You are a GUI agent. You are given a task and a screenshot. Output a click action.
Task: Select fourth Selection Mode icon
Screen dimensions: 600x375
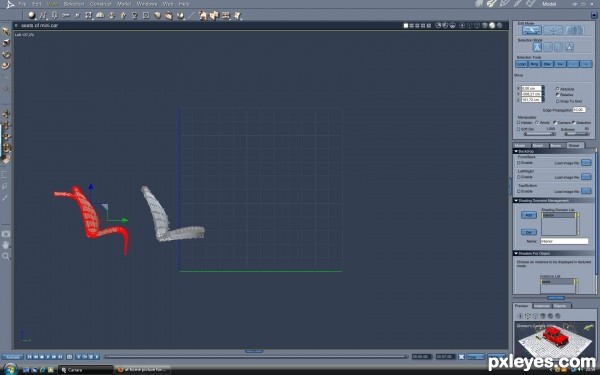[x=569, y=47]
